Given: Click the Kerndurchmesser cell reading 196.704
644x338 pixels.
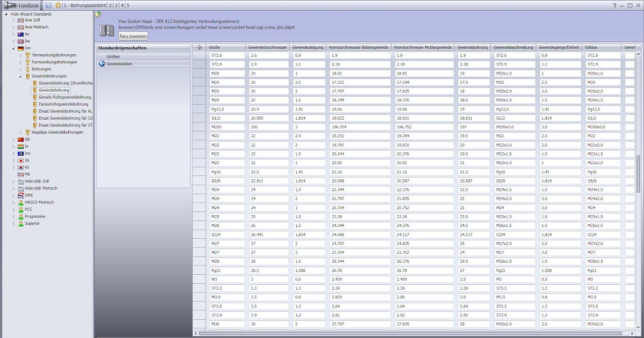Looking at the screenshot, I should click(x=359, y=127).
